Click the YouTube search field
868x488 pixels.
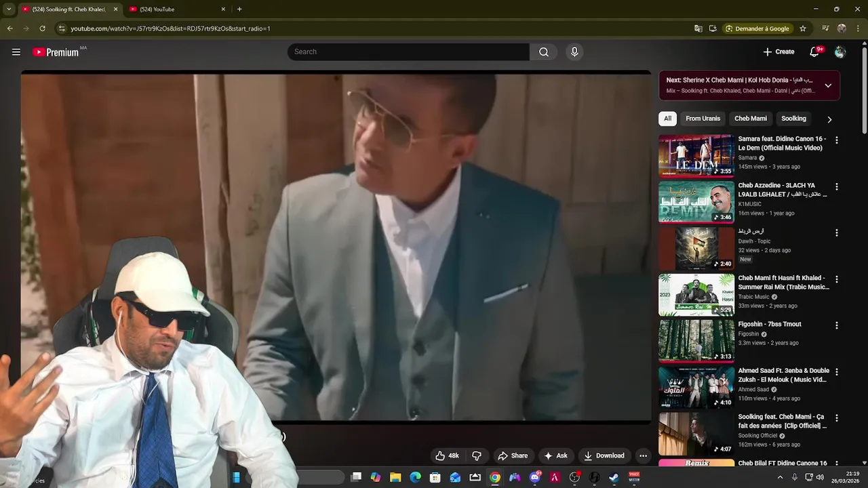pos(408,52)
